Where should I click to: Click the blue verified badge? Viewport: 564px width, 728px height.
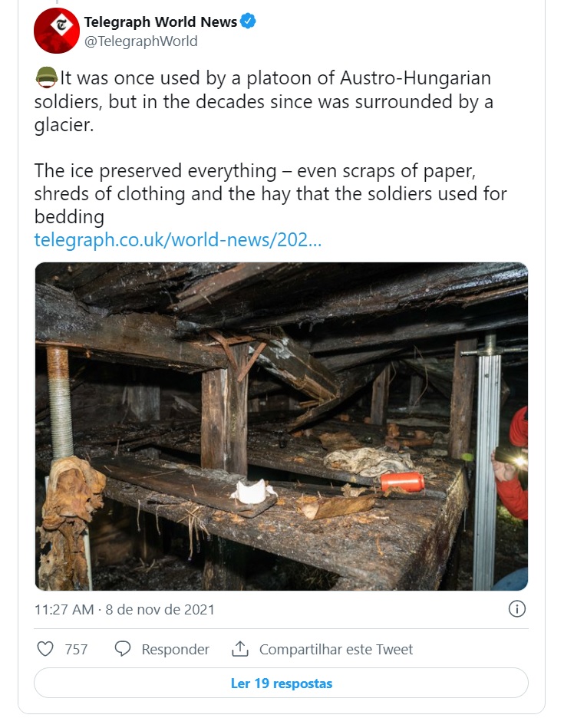click(x=248, y=21)
